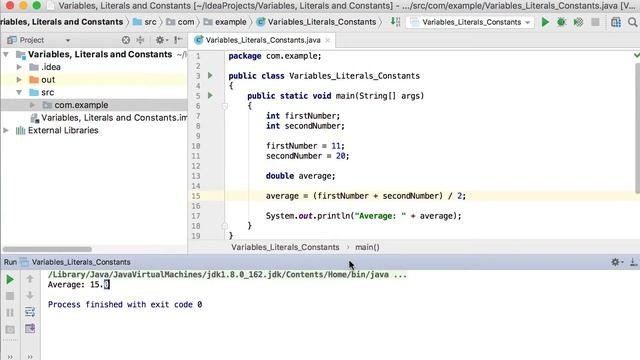The image size is (640, 360).
Task: Click the 'Average: 15.0' console output line
Action: click(x=78, y=284)
